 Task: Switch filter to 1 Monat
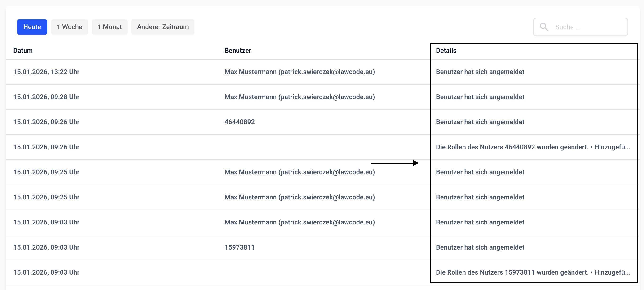110,27
